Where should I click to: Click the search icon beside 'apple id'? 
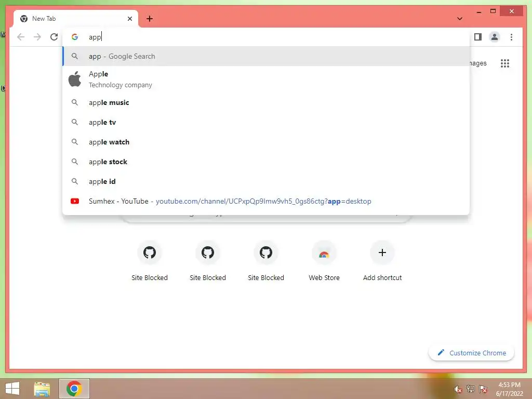point(75,181)
